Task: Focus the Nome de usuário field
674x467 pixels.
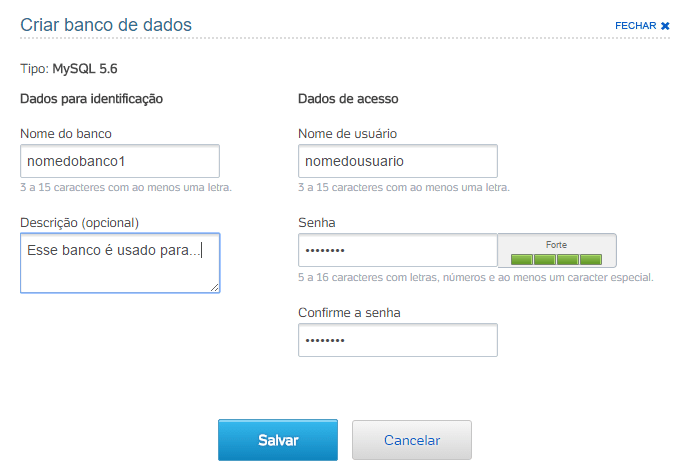Action: 398,161
